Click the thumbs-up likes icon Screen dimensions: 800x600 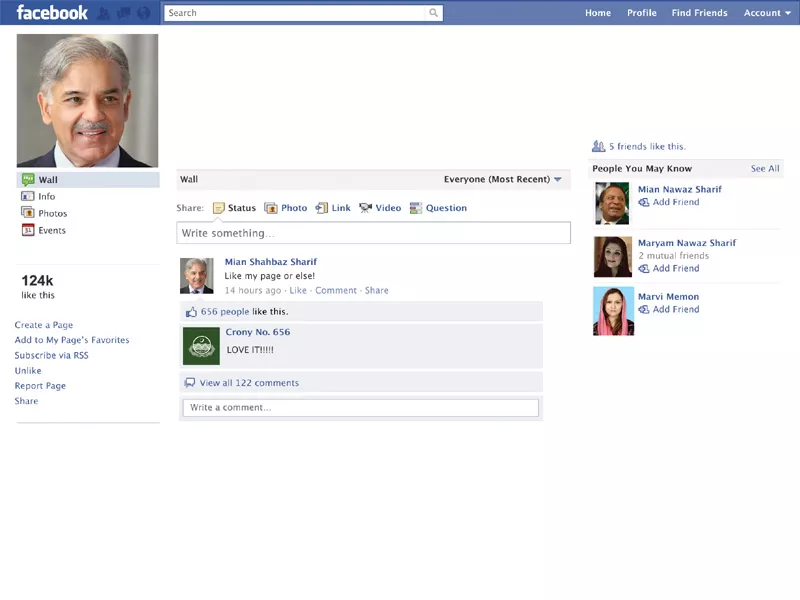[191, 312]
